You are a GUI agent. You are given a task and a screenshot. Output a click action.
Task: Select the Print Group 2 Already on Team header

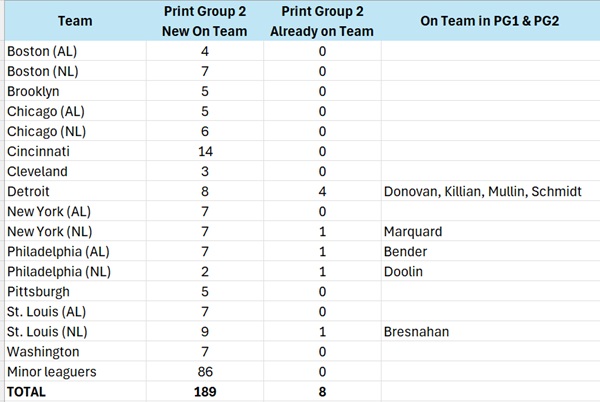(x=322, y=21)
